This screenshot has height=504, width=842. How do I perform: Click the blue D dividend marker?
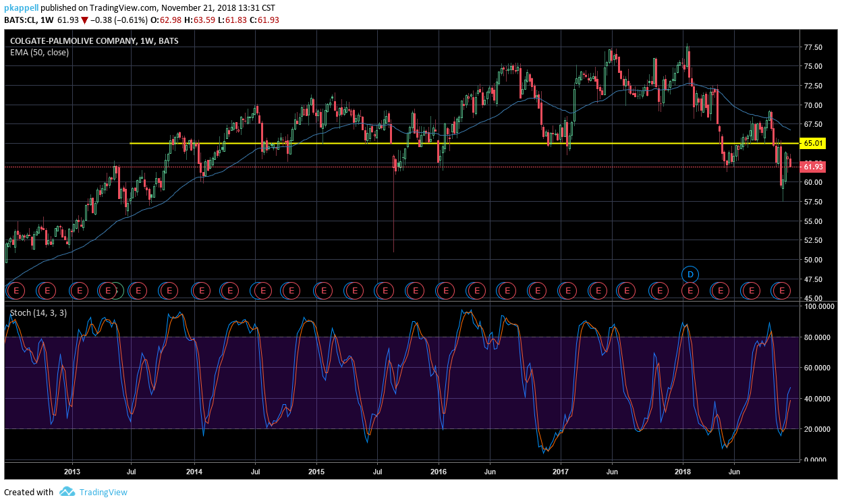[690, 275]
